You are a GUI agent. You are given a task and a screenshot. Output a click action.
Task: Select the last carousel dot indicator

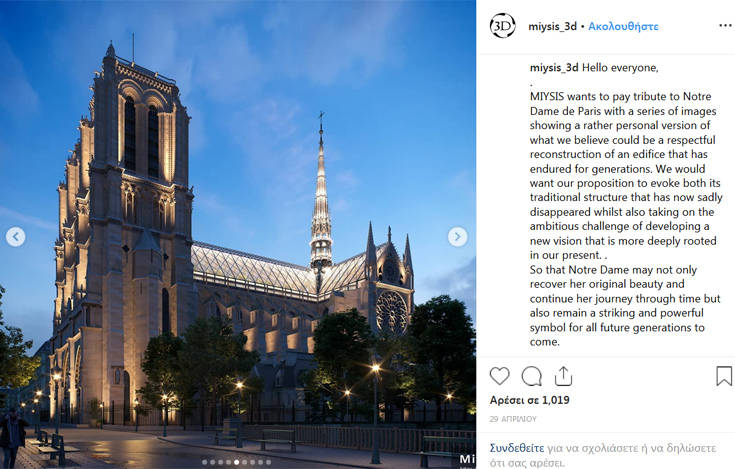click(x=268, y=462)
